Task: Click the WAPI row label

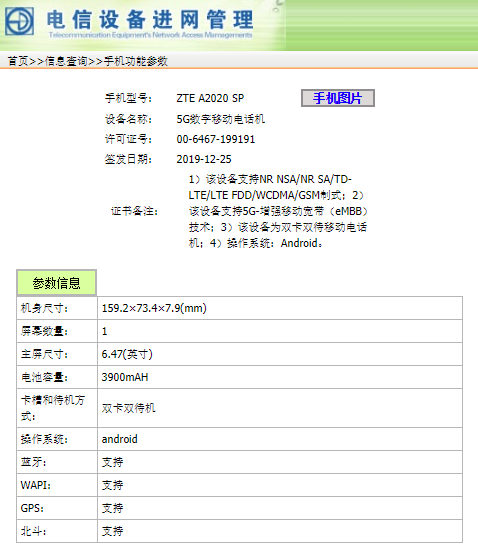Action: [x=36, y=485]
